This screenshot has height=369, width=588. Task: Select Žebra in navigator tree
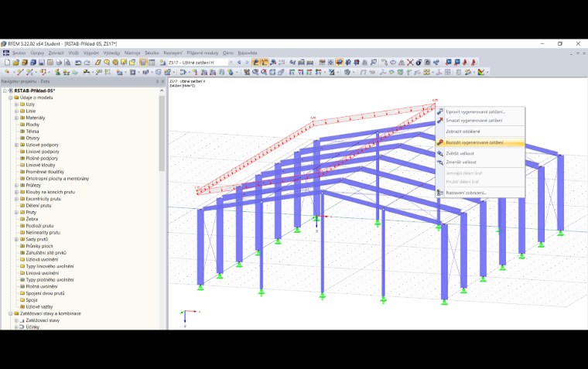tap(32, 219)
